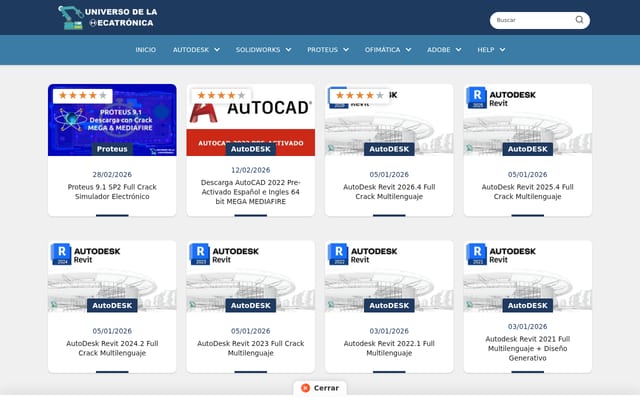Click AutoDESK badge on Revit 2021 card
Image resolution: width=640 pixels, height=400 pixels.
click(527, 305)
